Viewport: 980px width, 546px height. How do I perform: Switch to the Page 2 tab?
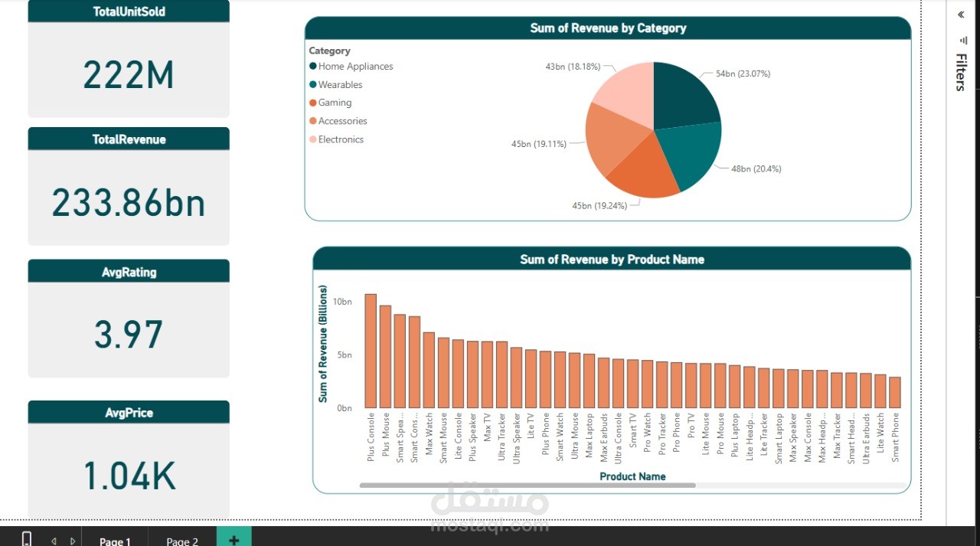pyautogui.click(x=181, y=540)
